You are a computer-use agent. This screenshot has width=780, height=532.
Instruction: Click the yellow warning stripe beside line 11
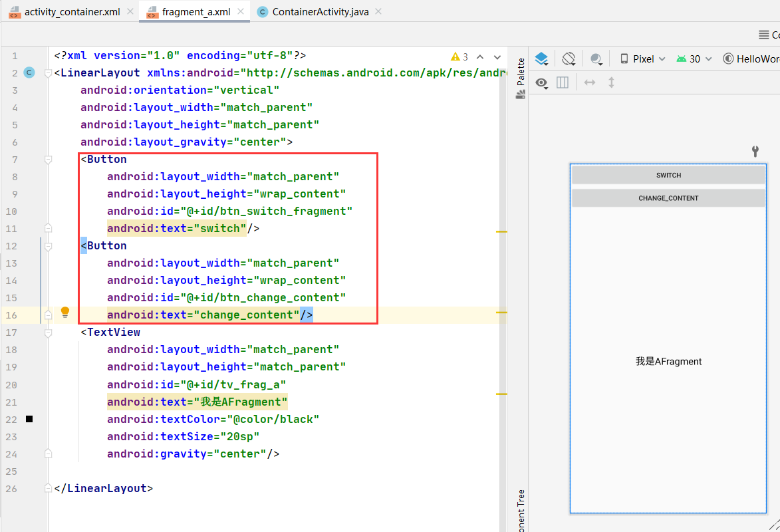pos(501,232)
